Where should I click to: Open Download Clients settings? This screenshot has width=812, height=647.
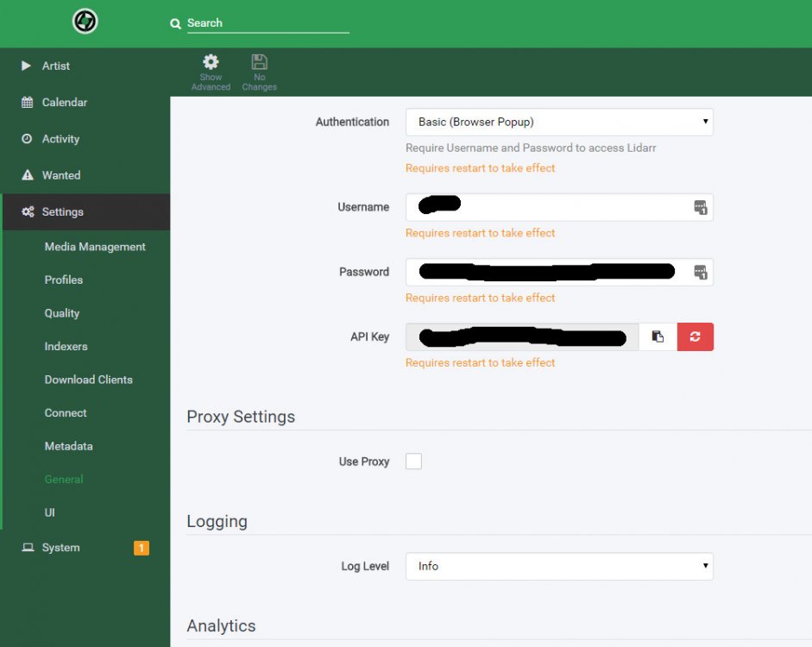point(89,380)
